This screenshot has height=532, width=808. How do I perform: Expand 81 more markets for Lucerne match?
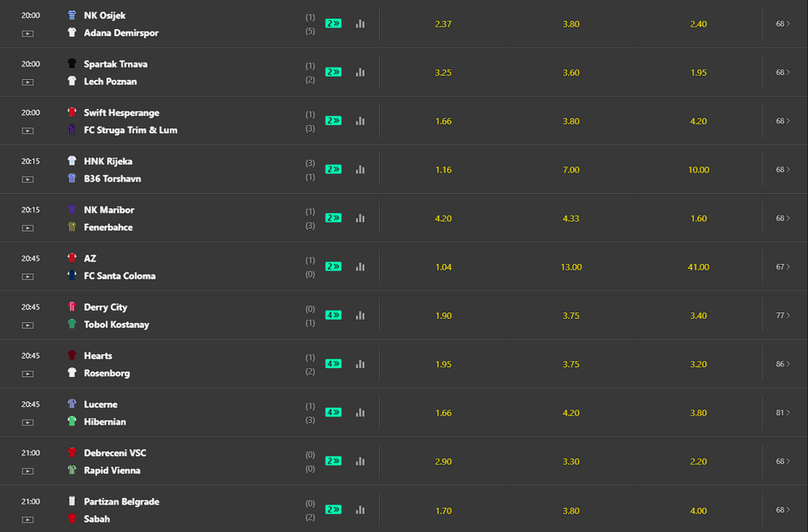(783, 413)
